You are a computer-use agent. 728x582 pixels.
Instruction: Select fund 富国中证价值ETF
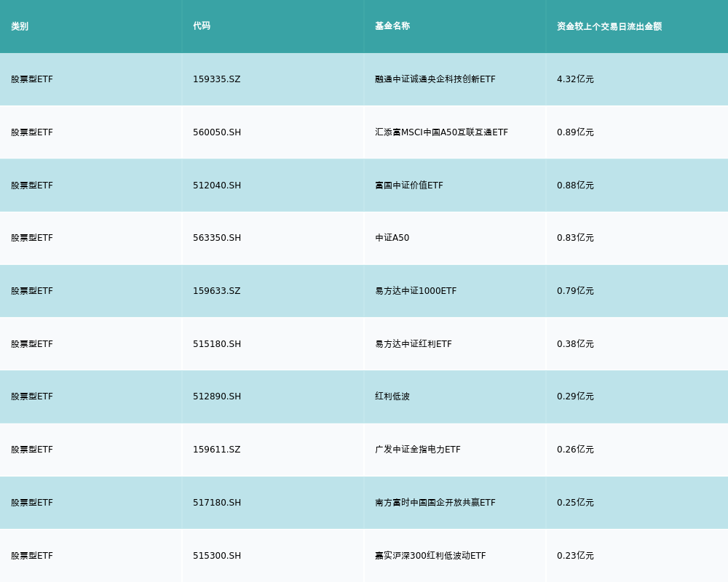(409, 186)
